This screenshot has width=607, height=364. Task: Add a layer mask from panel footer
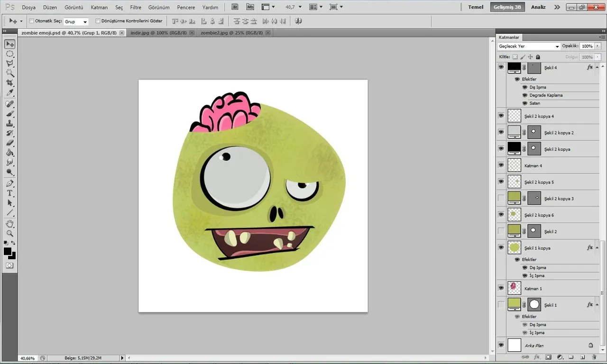coord(548,357)
